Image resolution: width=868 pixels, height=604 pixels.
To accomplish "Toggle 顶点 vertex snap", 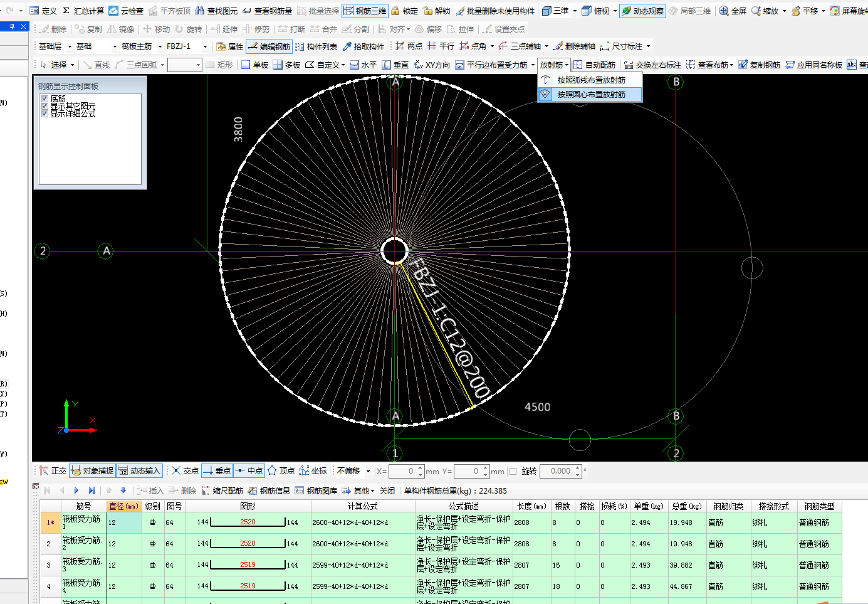I will [281, 470].
